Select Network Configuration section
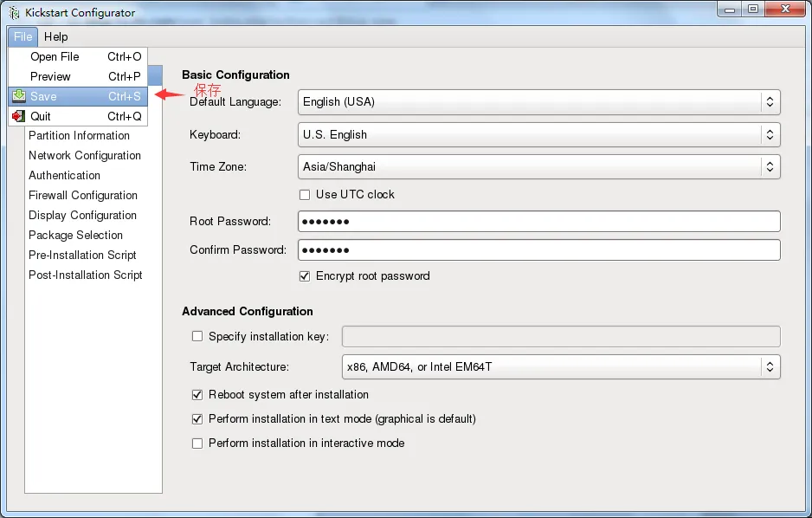 click(85, 155)
